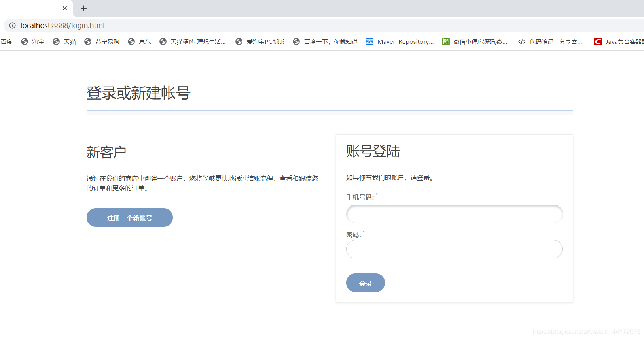Open the 百度 bookmark
Screen dimensions: 644x339
click(x=7, y=41)
